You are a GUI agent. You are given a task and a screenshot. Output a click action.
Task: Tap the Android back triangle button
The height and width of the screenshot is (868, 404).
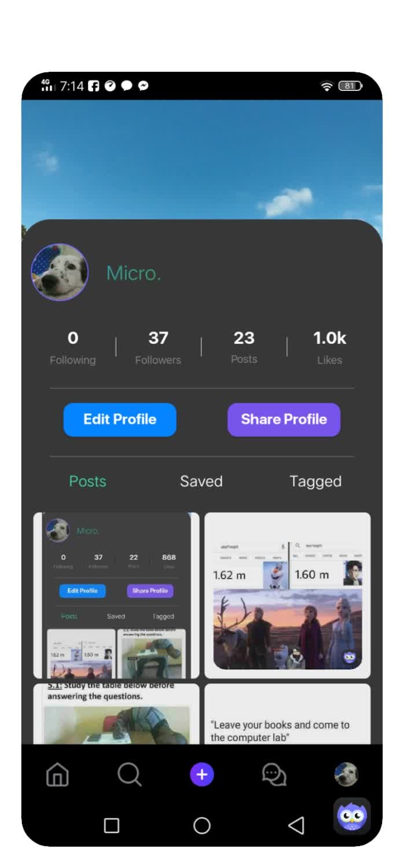click(296, 825)
